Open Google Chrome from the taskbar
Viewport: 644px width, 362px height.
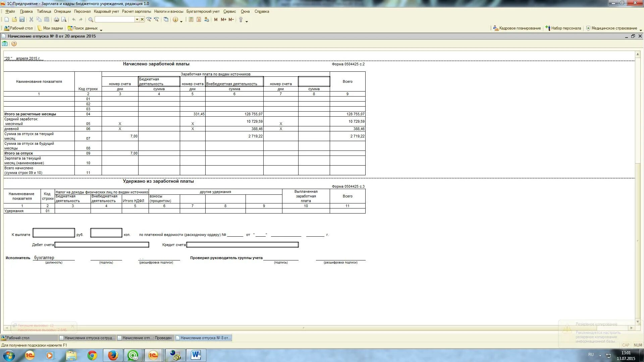[92, 355]
